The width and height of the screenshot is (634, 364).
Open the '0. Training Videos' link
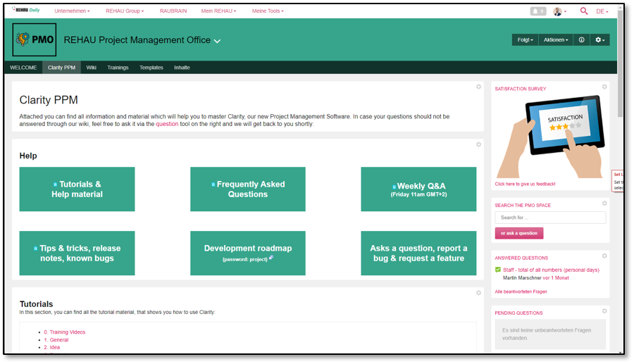65,332
